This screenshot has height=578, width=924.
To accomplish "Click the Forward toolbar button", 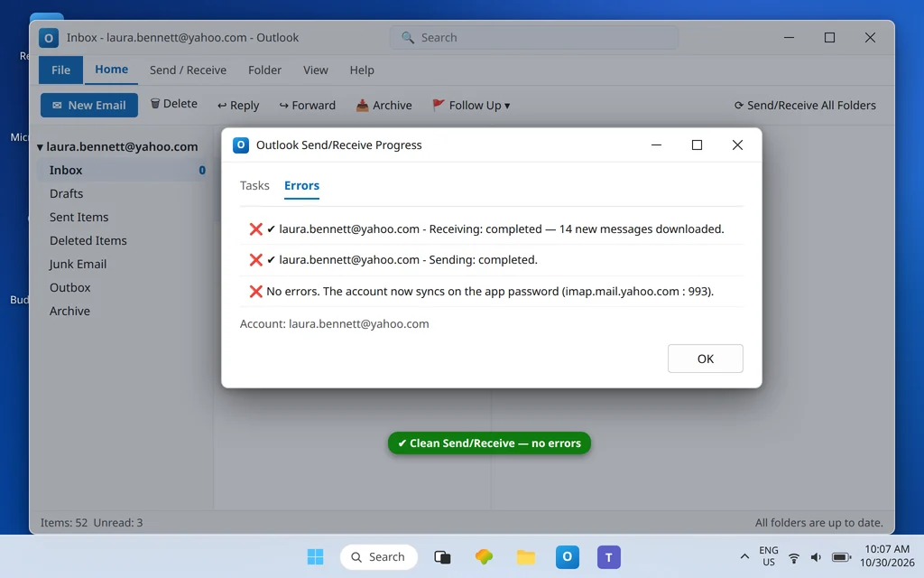I will (x=307, y=105).
